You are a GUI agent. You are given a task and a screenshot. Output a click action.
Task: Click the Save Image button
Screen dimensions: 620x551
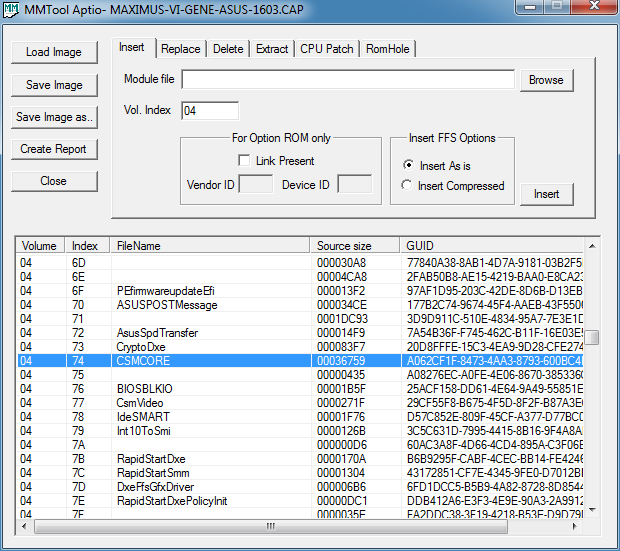click(x=54, y=85)
